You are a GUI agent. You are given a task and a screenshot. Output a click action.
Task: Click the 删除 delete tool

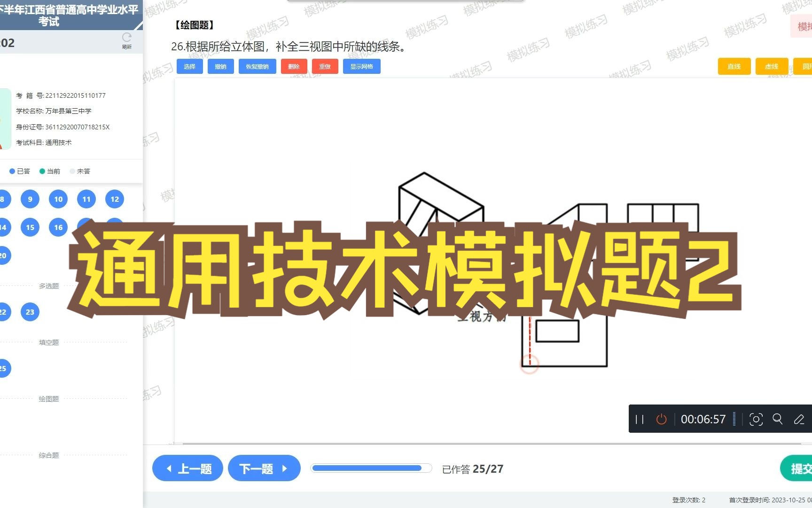(x=294, y=66)
